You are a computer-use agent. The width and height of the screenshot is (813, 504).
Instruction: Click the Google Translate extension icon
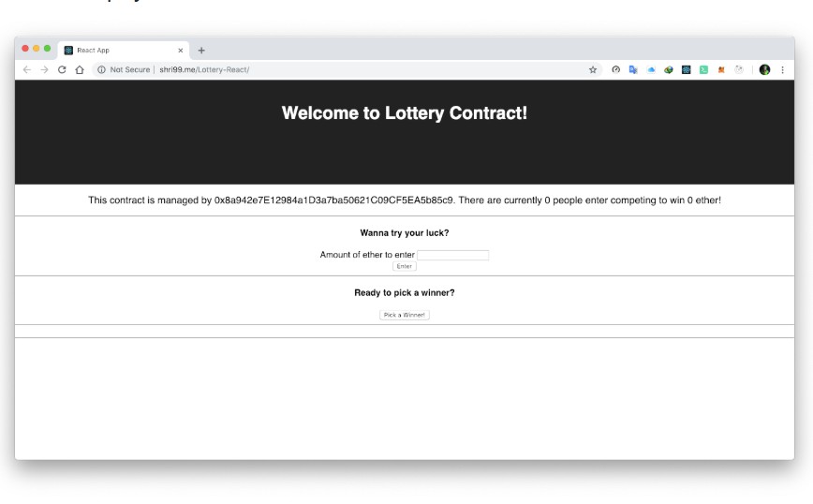coord(633,69)
